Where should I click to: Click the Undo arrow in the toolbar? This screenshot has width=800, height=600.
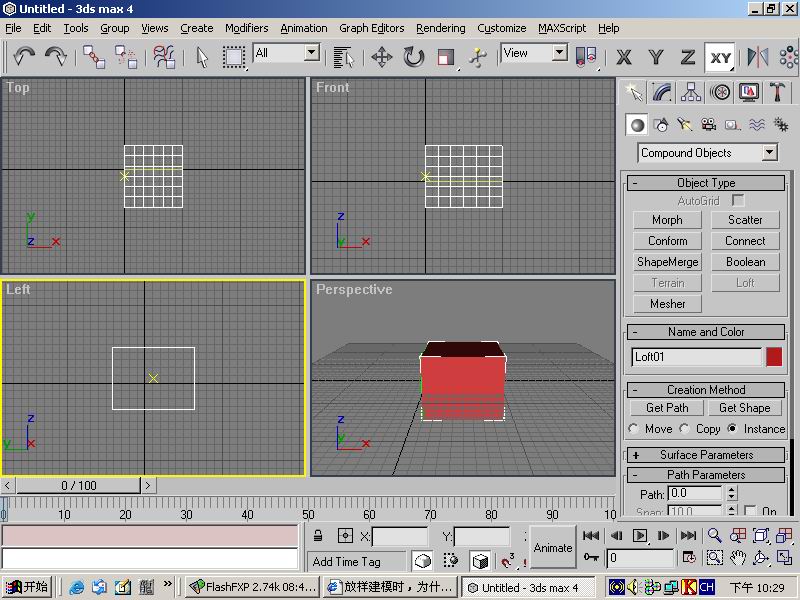23,56
